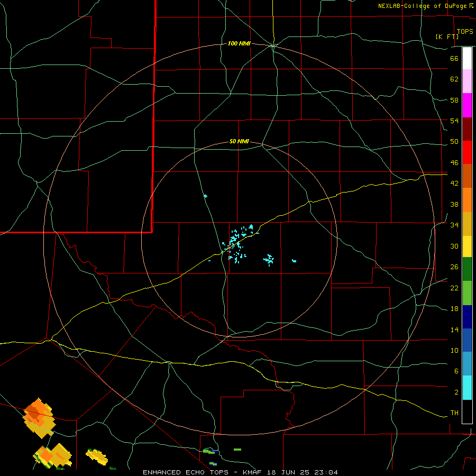
Task: Click the legend value 22
Action: pyautogui.click(x=454, y=288)
